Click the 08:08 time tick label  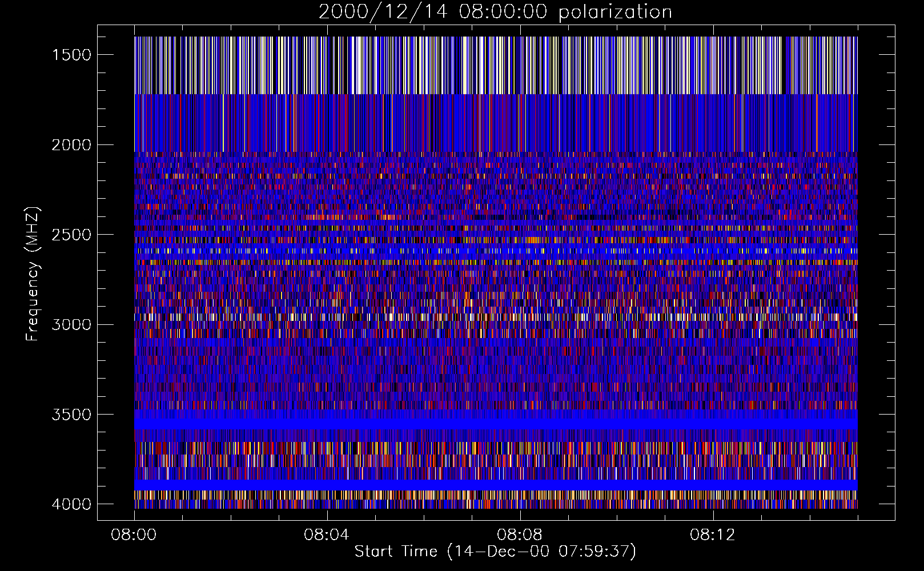tap(520, 535)
